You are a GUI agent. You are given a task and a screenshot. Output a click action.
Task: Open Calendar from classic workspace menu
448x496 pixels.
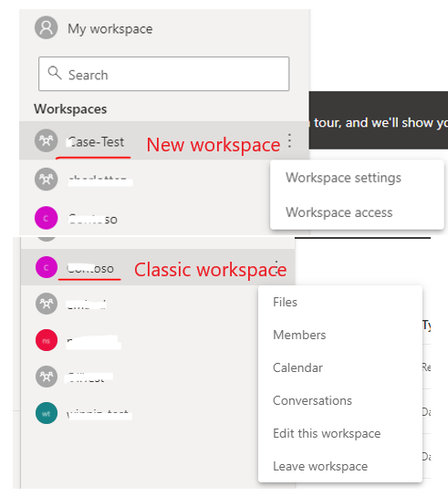tap(297, 367)
